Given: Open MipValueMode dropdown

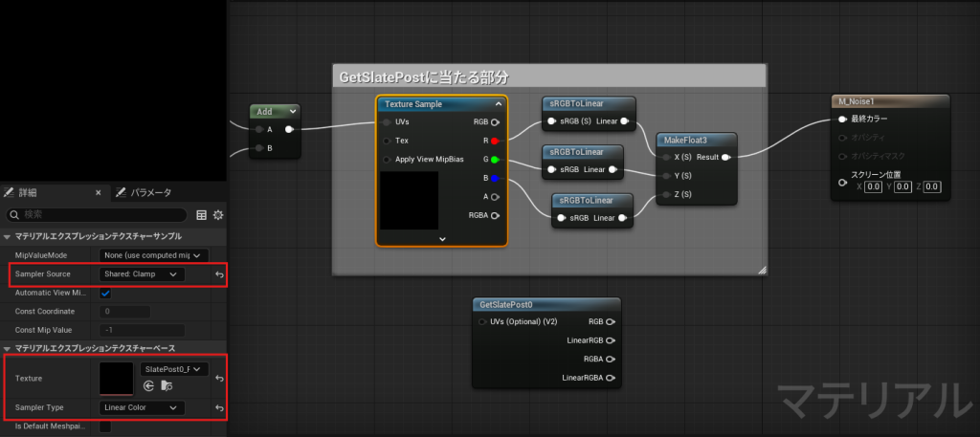Looking at the screenshot, I should pyautogui.click(x=154, y=255).
